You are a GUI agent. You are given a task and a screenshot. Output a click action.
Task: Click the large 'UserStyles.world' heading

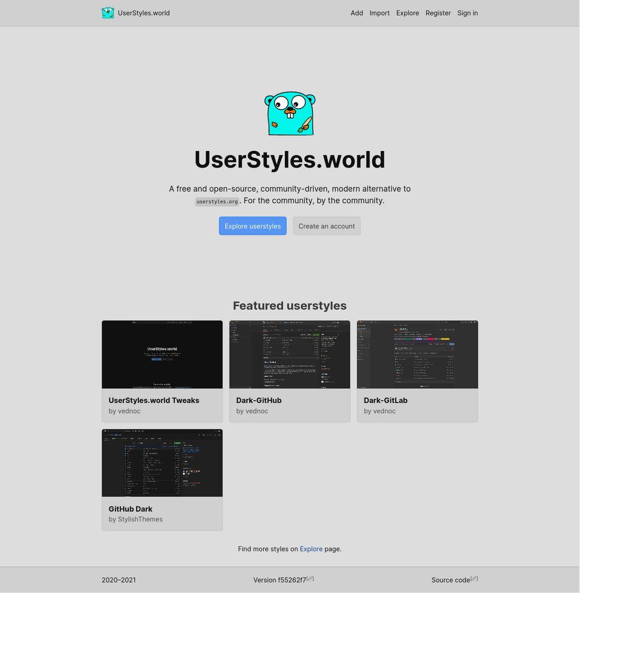(290, 159)
